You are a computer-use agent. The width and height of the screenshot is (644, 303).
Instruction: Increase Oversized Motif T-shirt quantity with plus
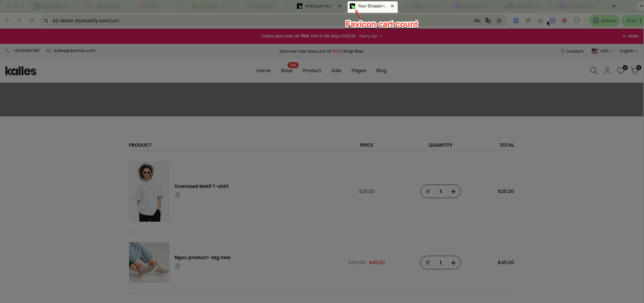tap(453, 192)
